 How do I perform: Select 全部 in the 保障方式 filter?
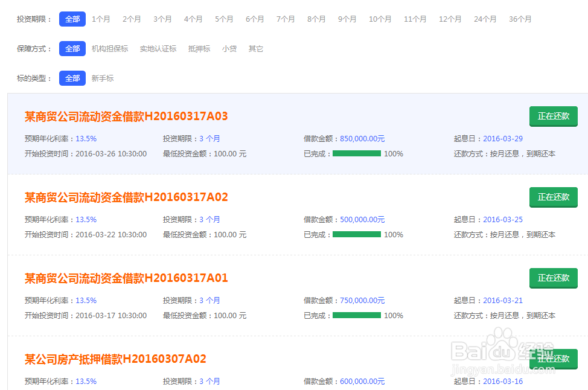pos(72,49)
